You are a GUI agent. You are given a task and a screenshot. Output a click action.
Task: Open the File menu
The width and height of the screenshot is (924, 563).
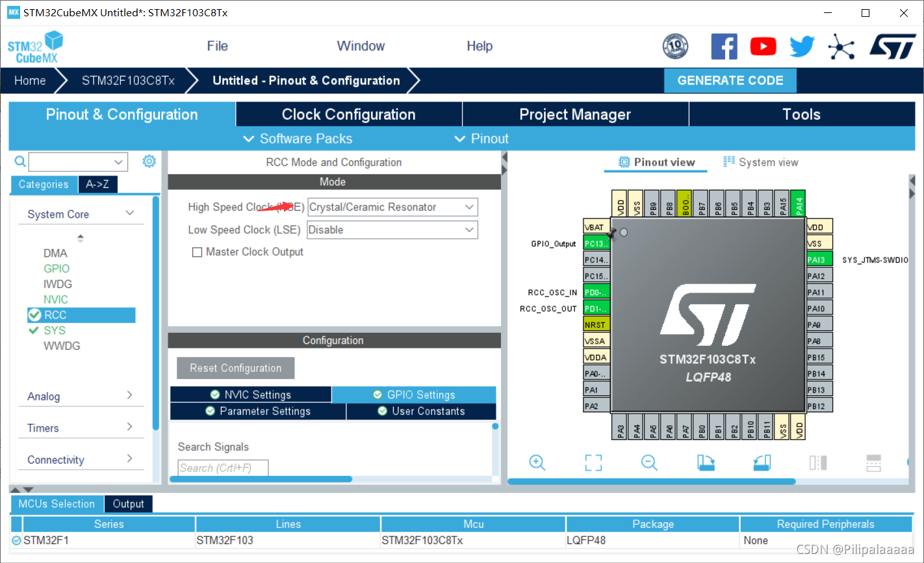point(218,46)
